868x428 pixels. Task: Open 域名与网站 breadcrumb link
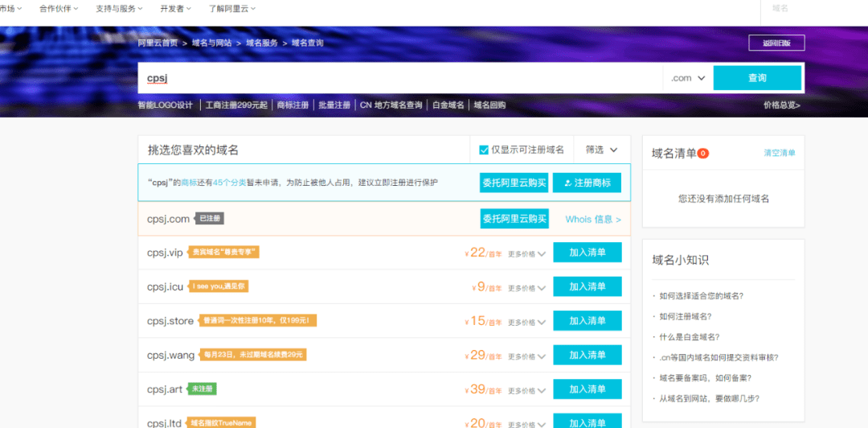click(211, 43)
